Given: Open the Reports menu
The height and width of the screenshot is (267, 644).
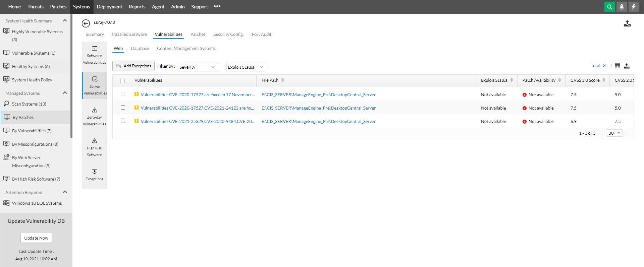Looking at the screenshot, I should (x=137, y=7).
